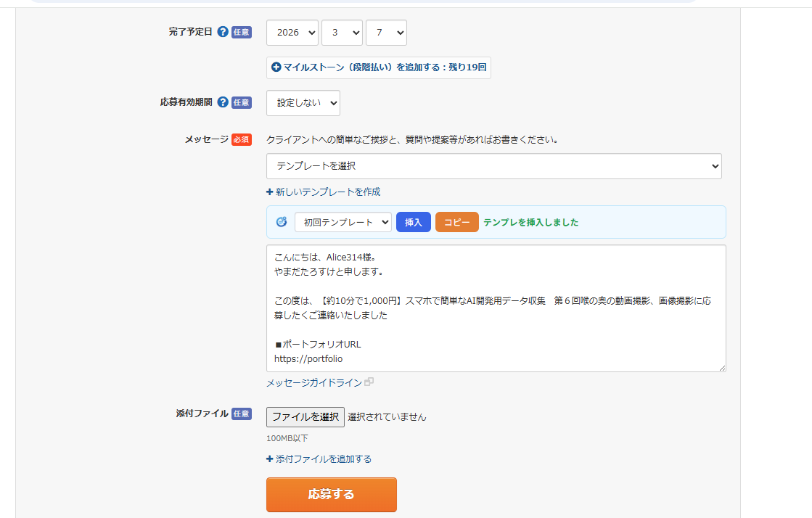Click the question mark icon beside メッセージ
Image resolution: width=812 pixels, height=518 pixels.
[x=241, y=140]
